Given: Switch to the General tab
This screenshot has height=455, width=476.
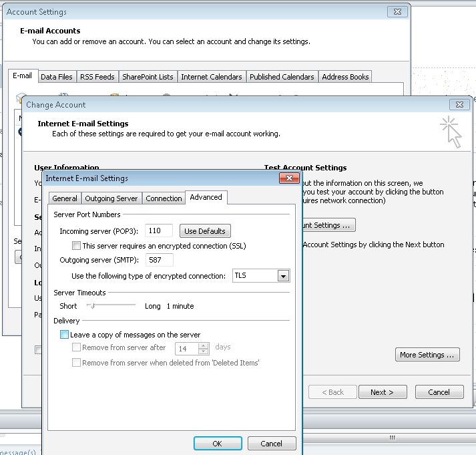Looking at the screenshot, I should [x=65, y=198].
